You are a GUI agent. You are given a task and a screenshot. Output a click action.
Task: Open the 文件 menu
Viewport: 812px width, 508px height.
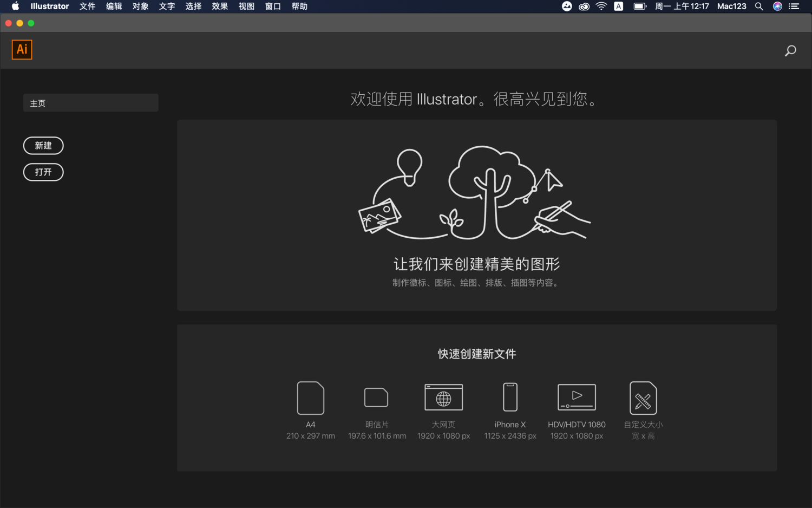(87, 6)
